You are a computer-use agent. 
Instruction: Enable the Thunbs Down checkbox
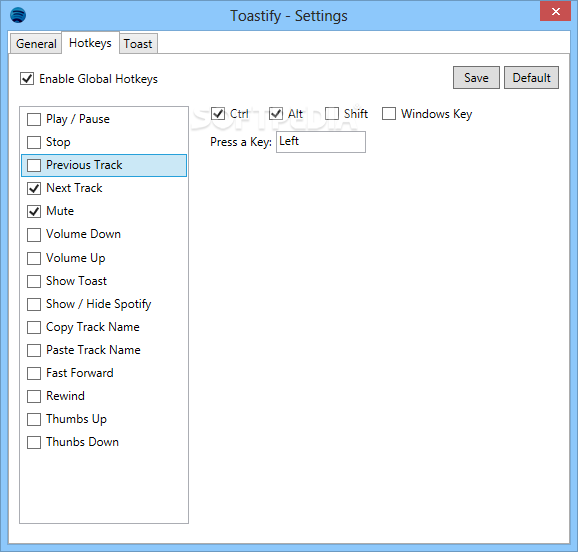(x=34, y=442)
